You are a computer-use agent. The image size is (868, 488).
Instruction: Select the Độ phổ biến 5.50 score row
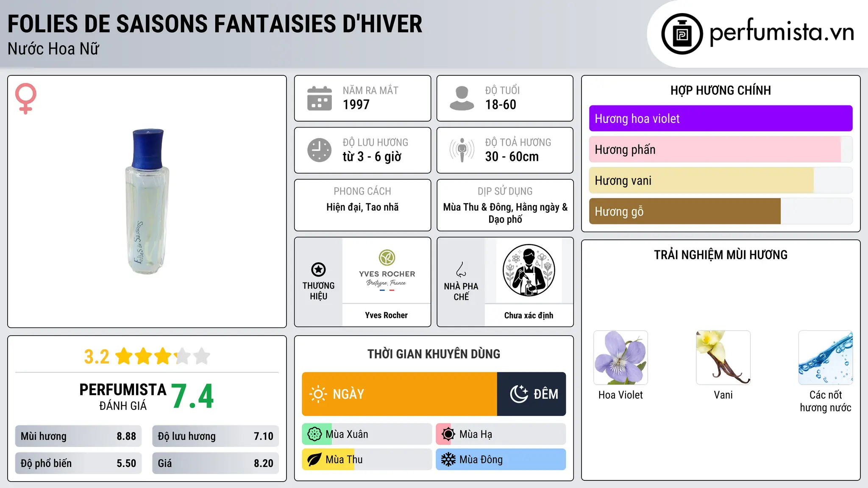[78, 463]
